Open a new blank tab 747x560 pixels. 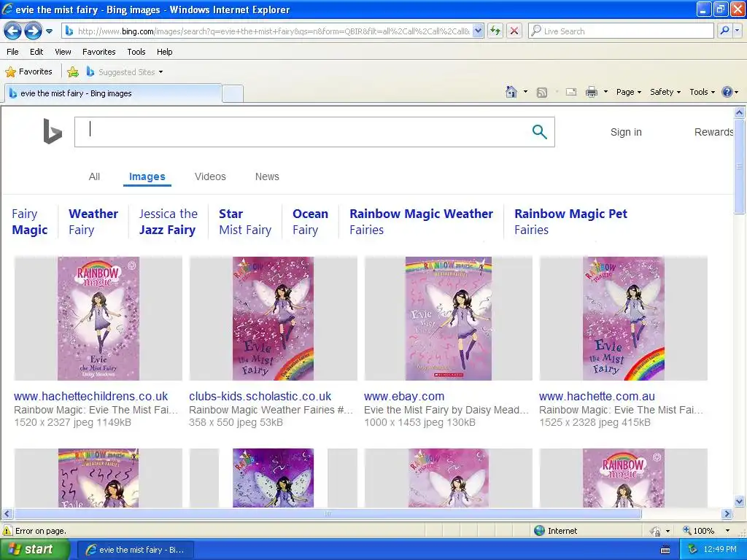[x=233, y=94]
